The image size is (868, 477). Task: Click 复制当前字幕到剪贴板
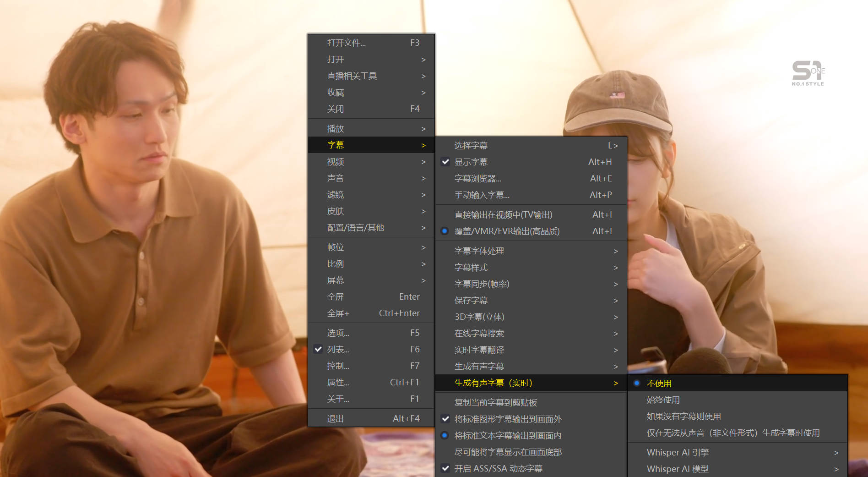point(531,403)
